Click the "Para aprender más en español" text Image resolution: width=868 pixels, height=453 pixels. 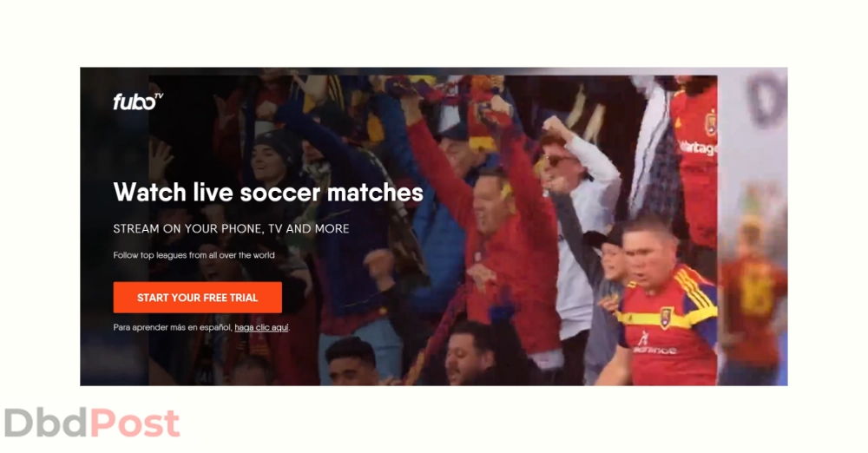[172, 327]
